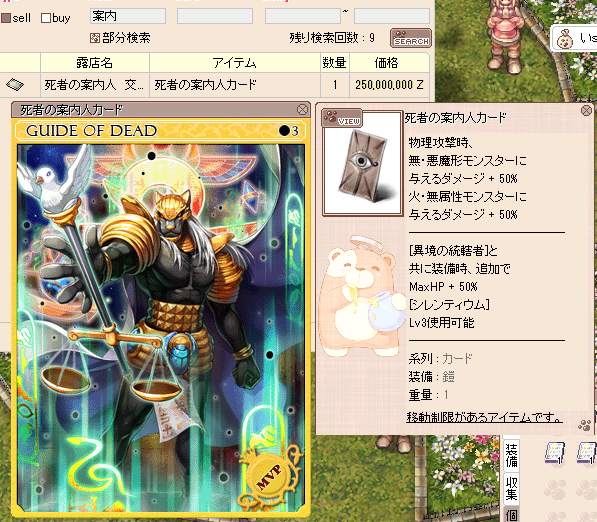The width and height of the screenshot is (597, 522).
Task: Click the SEARCH button
Action: pos(411,38)
